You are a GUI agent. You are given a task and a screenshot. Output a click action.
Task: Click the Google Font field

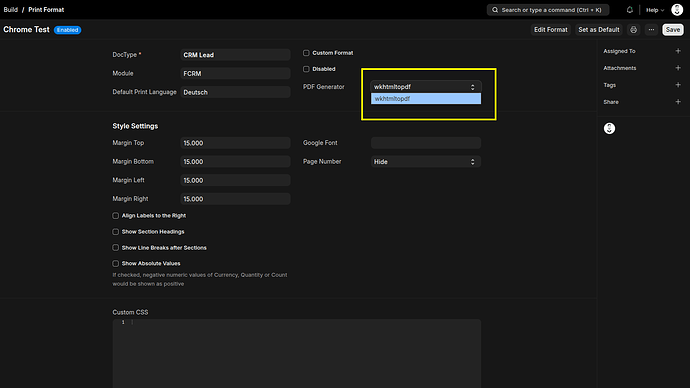pyautogui.click(x=426, y=143)
